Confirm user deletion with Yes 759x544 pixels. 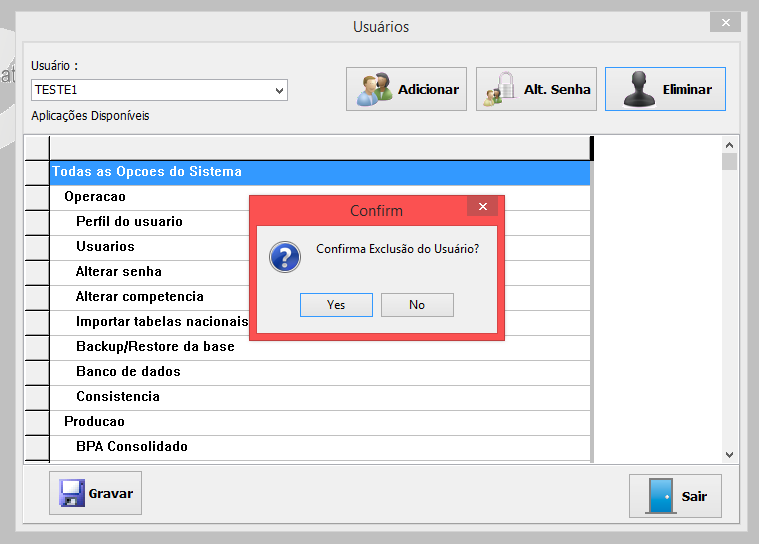tap(336, 305)
